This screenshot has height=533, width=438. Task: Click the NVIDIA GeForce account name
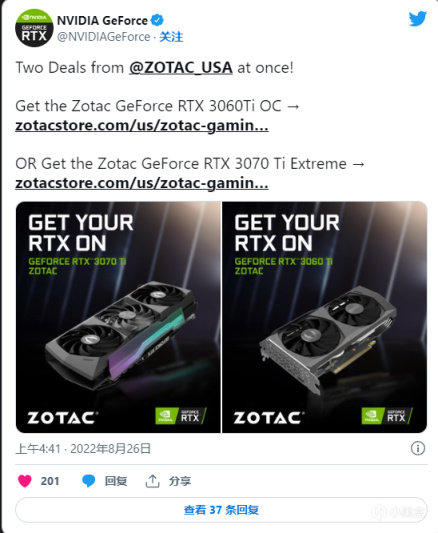pos(102,21)
